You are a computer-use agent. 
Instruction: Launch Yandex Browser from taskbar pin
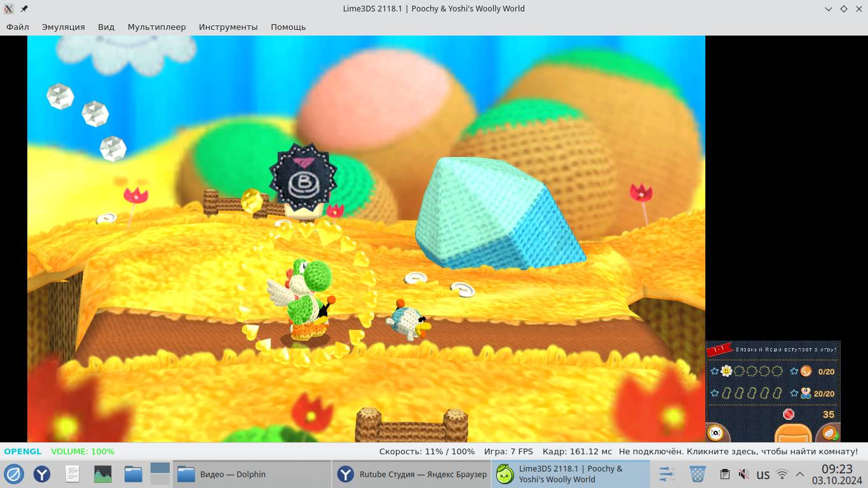[42, 474]
